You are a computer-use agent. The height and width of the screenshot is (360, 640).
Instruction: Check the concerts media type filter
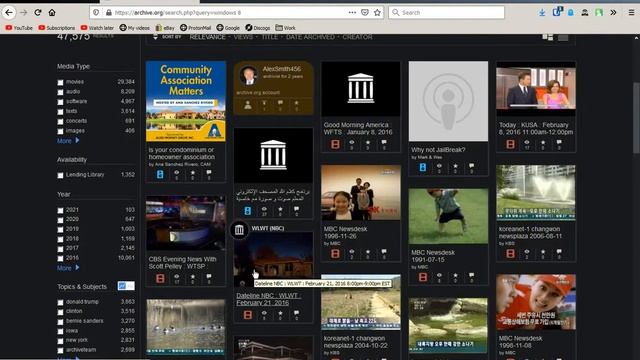click(60, 122)
